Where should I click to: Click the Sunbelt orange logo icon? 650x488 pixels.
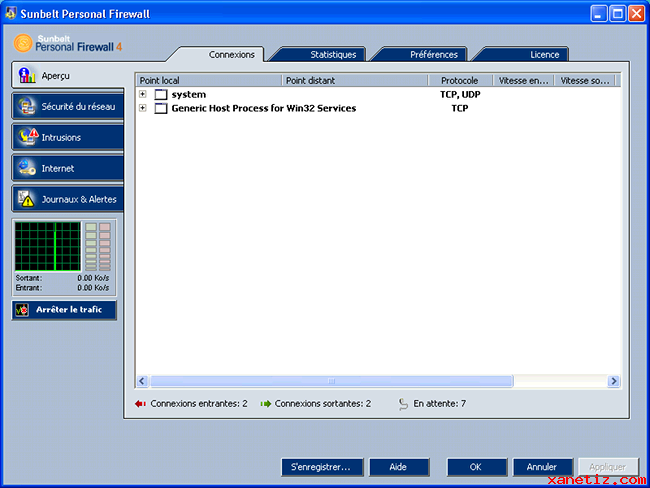(23, 43)
